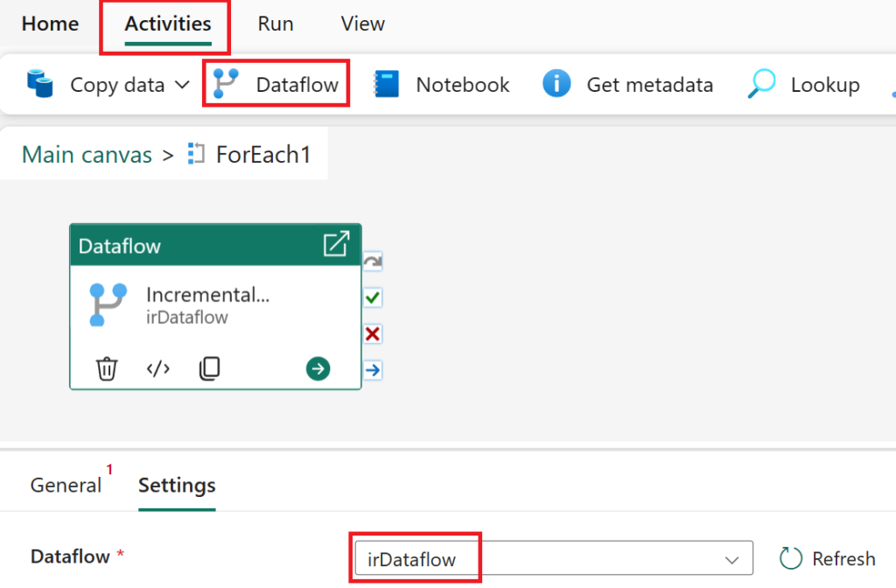Delete the irDataflow activity using the trash icon
The image size is (896, 588).
[107, 368]
